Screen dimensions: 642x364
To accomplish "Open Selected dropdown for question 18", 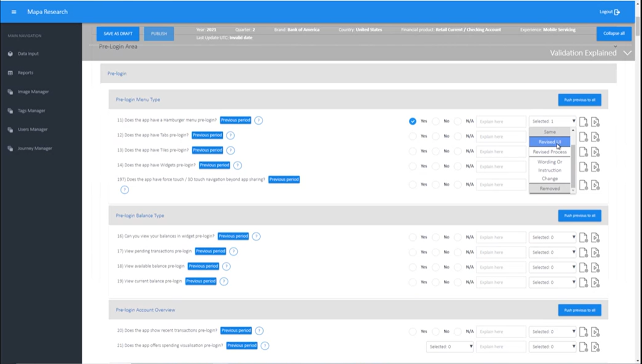I will click(x=552, y=267).
